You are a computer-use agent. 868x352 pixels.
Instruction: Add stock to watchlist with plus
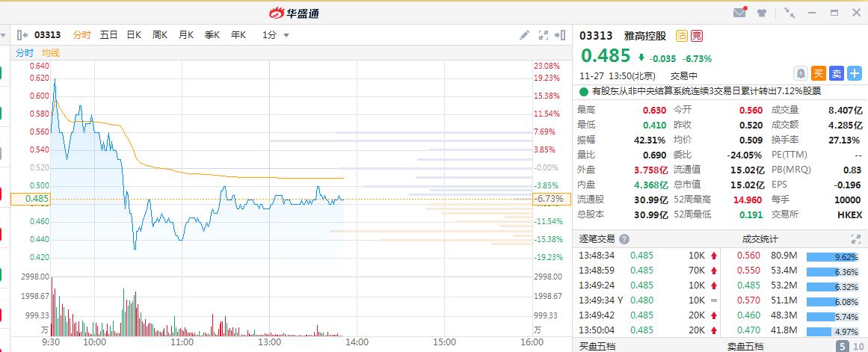click(855, 73)
